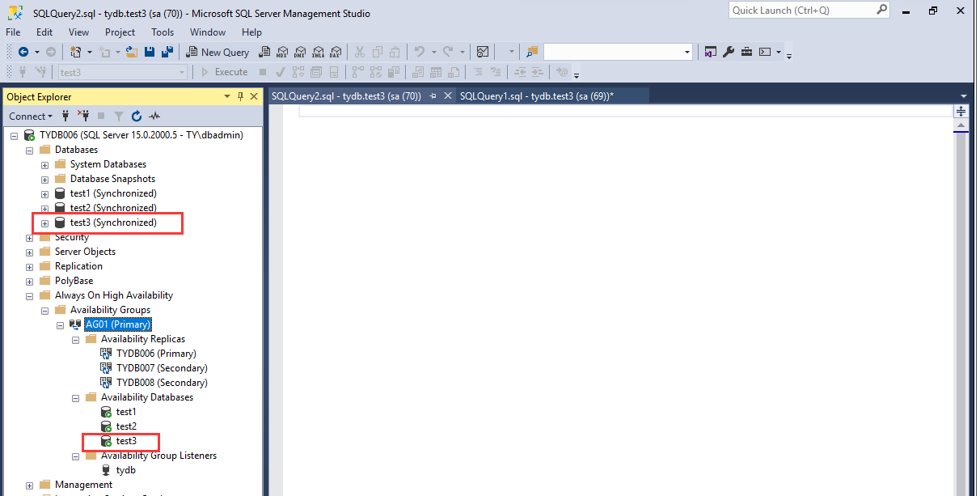Create an XMLA query
980x496 pixels.
(x=318, y=52)
